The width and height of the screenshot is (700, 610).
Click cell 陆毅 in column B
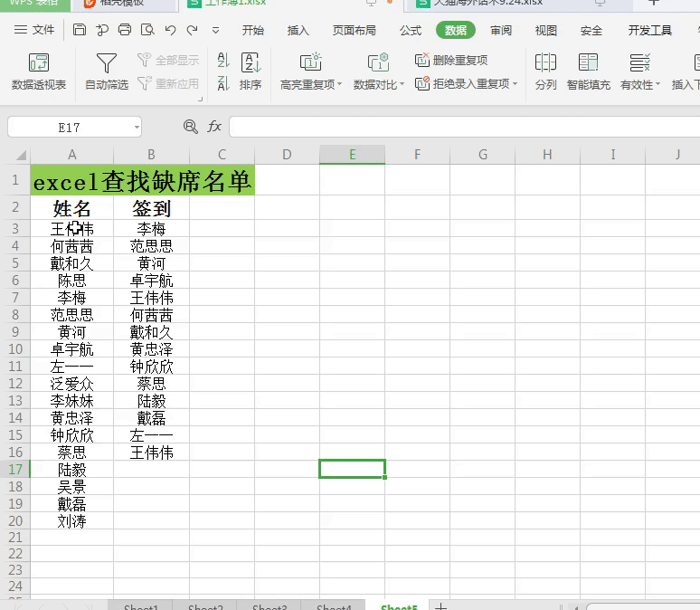(x=151, y=400)
